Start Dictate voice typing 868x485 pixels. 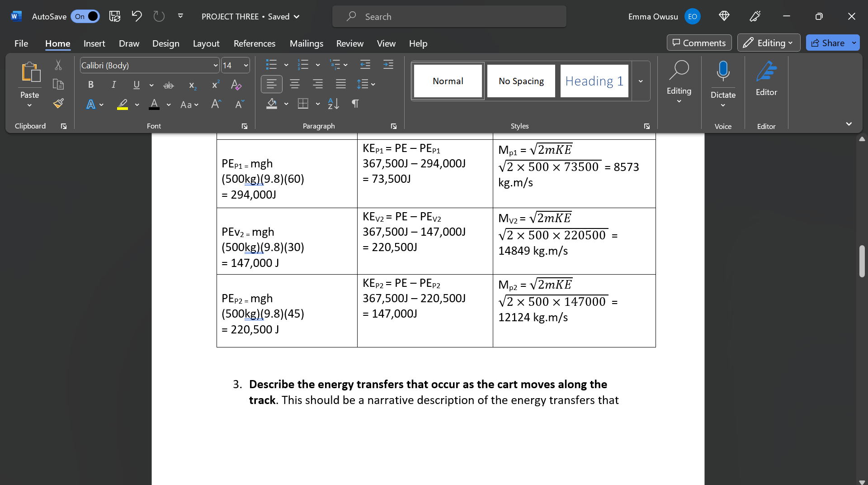722,81
